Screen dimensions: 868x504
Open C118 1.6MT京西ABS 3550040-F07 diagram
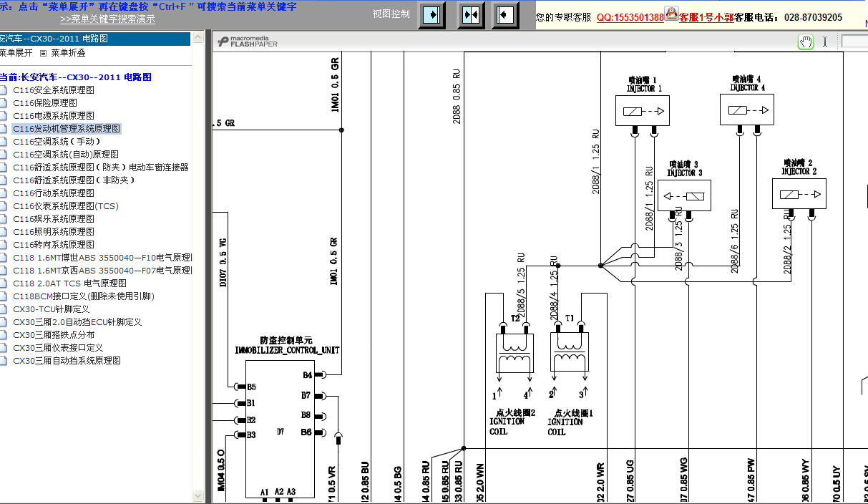point(102,271)
